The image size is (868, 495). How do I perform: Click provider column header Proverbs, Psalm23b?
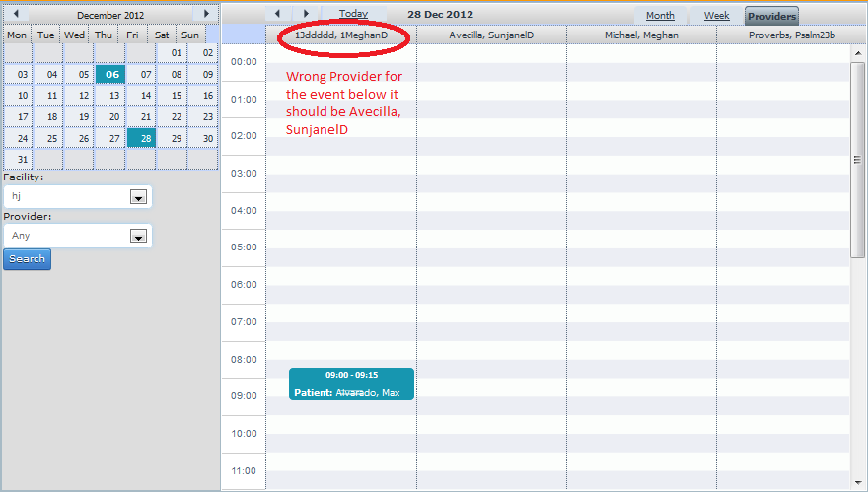point(792,35)
